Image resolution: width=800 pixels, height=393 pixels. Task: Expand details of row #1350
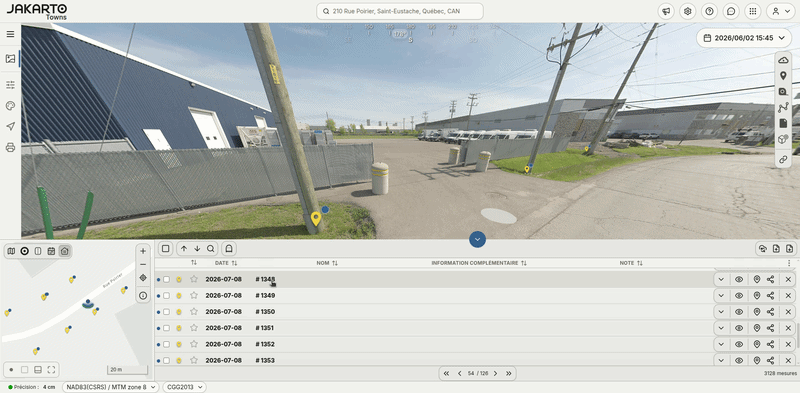[x=721, y=312]
